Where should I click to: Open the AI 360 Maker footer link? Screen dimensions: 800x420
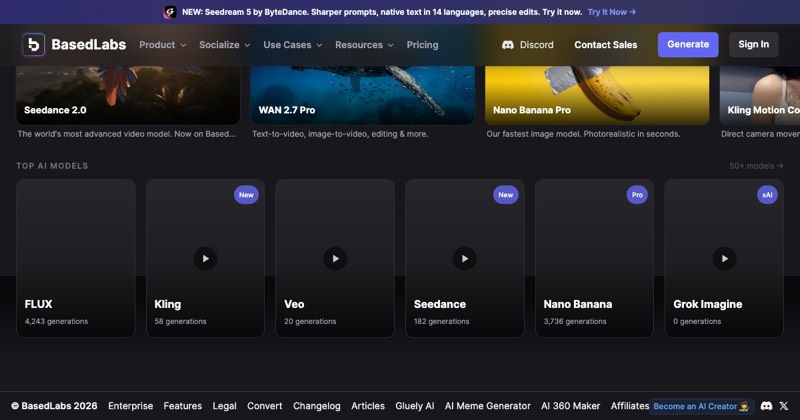coord(570,406)
